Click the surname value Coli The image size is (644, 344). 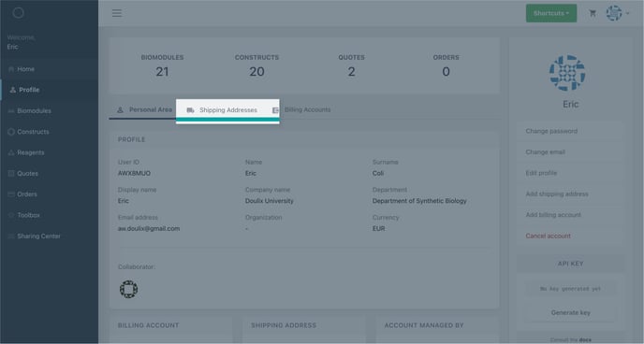click(378, 174)
